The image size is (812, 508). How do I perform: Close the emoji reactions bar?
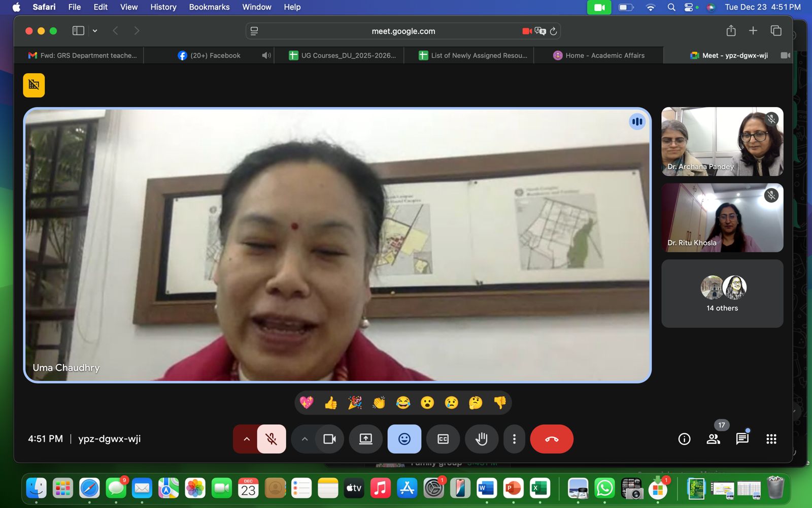(x=404, y=439)
